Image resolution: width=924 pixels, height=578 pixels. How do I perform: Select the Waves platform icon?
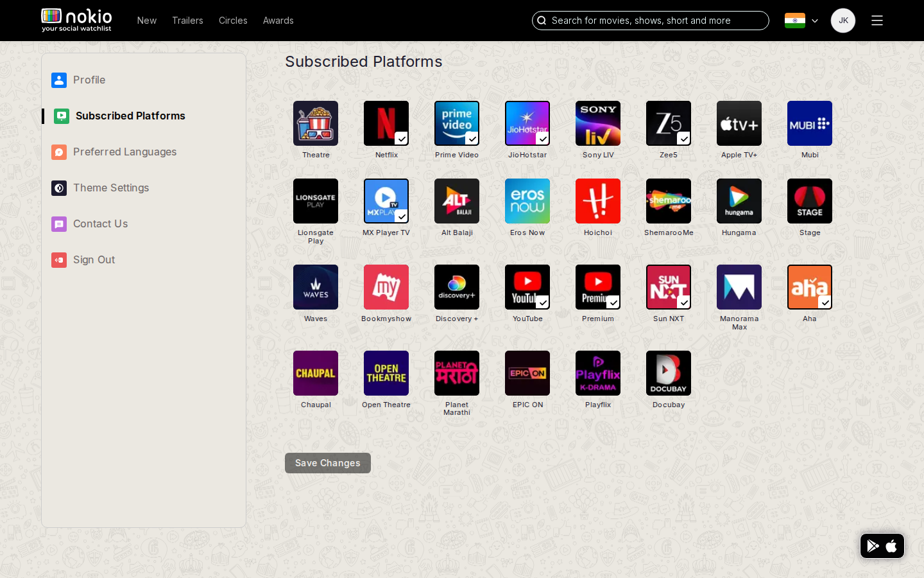(x=316, y=287)
